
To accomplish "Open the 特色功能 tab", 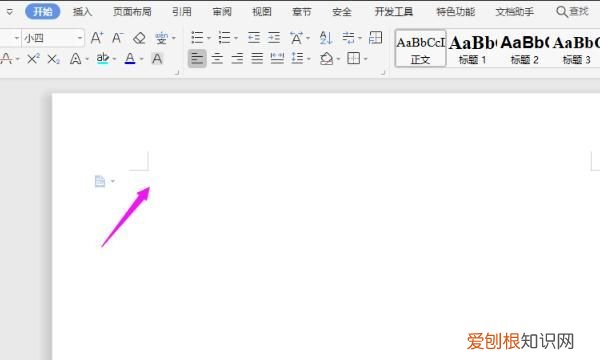I will [456, 11].
